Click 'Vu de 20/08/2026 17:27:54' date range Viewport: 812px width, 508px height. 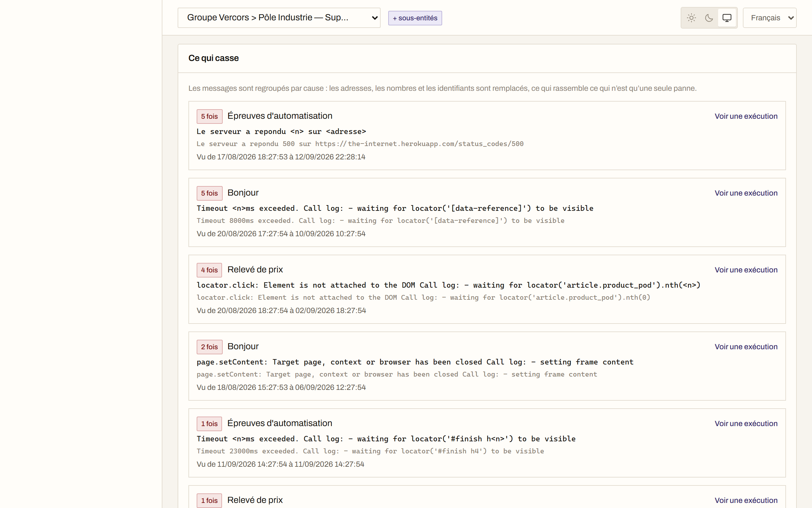pyautogui.click(x=281, y=234)
